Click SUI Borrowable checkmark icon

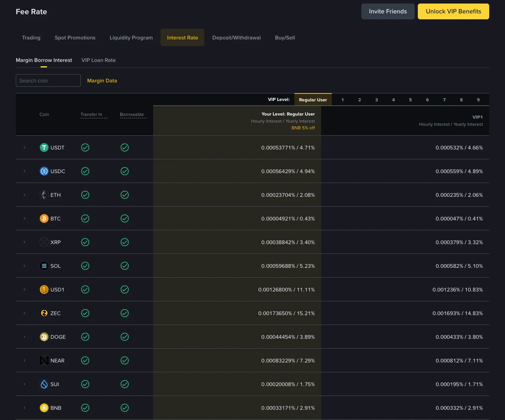(125, 384)
